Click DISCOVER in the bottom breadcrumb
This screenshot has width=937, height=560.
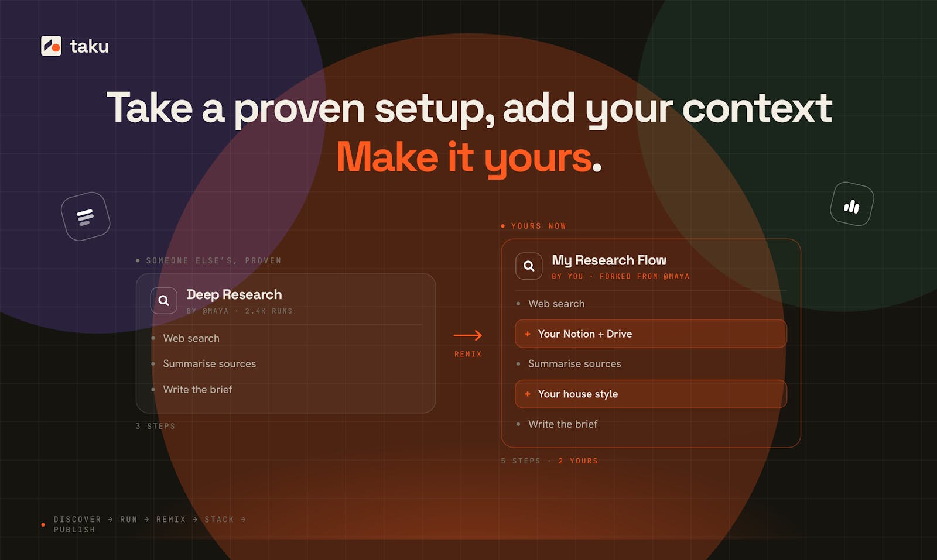click(x=77, y=519)
